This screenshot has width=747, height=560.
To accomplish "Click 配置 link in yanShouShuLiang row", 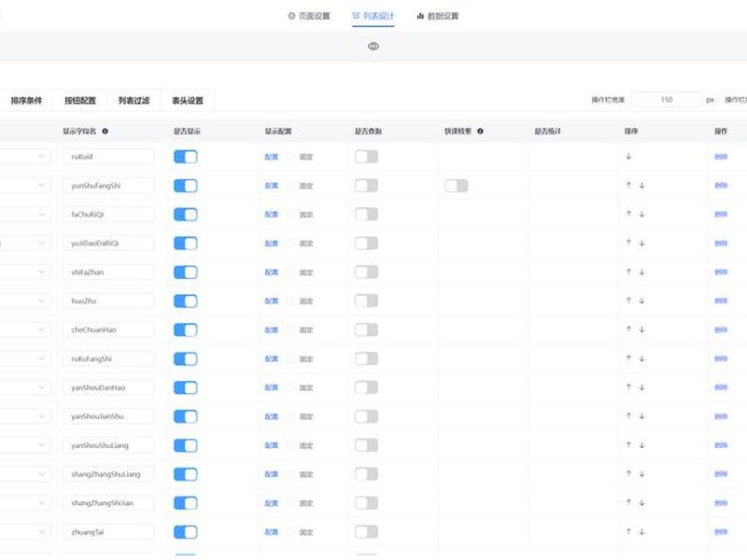I will pos(272,445).
